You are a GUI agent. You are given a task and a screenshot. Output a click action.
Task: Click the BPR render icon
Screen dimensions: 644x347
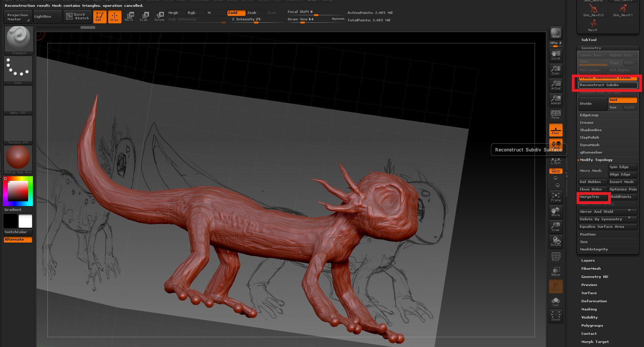pos(556,33)
